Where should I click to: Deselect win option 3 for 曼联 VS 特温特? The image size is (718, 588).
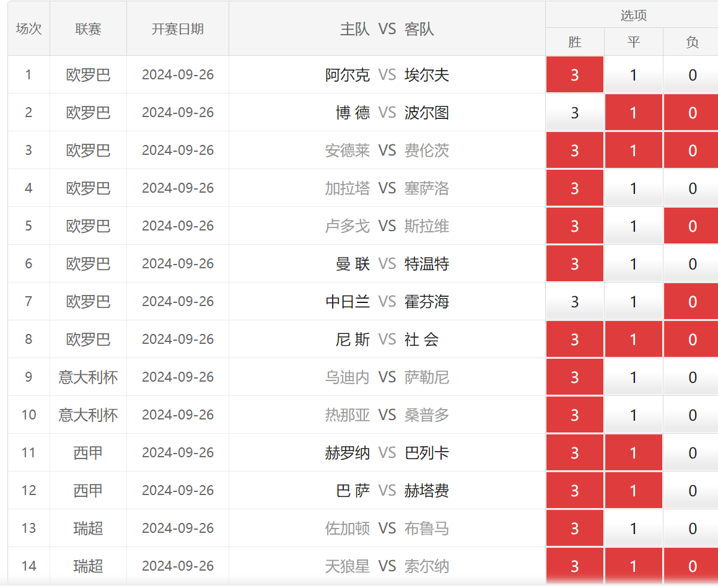[575, 264]
